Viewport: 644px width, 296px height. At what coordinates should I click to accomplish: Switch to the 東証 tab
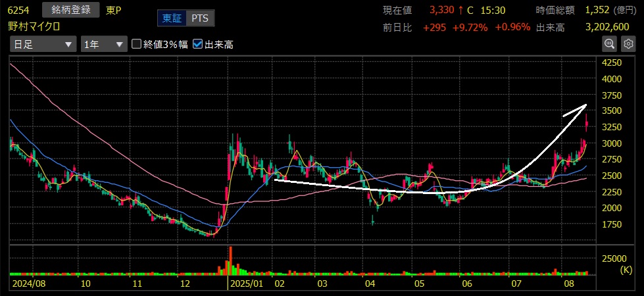[172, 18]
